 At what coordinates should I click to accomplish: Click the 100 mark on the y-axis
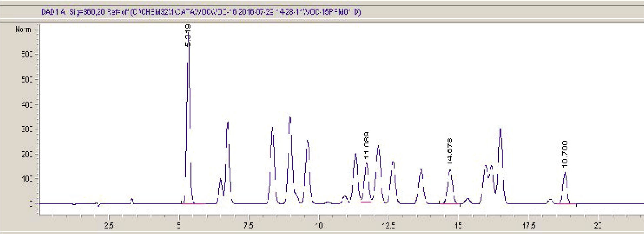27,179
